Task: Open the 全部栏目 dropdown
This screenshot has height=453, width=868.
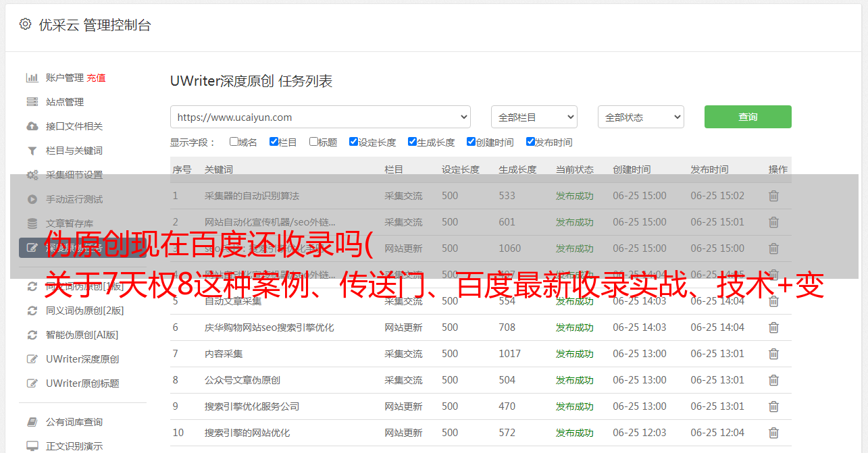Action: (534, 117)
